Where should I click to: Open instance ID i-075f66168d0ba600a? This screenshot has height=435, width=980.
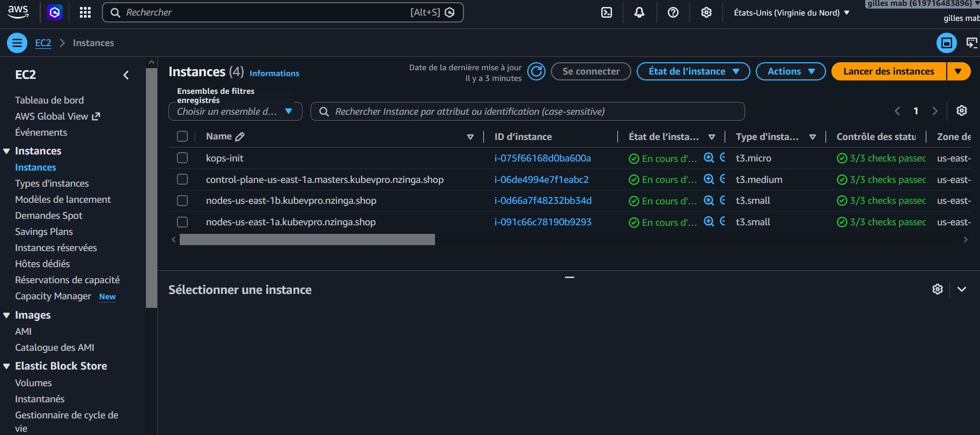[x=543, y=158]
